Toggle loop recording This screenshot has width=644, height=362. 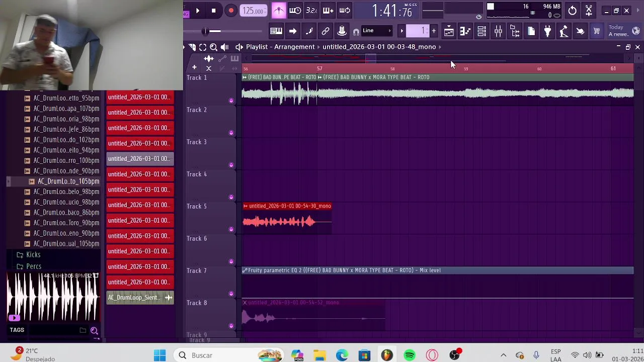pos(345,11)
